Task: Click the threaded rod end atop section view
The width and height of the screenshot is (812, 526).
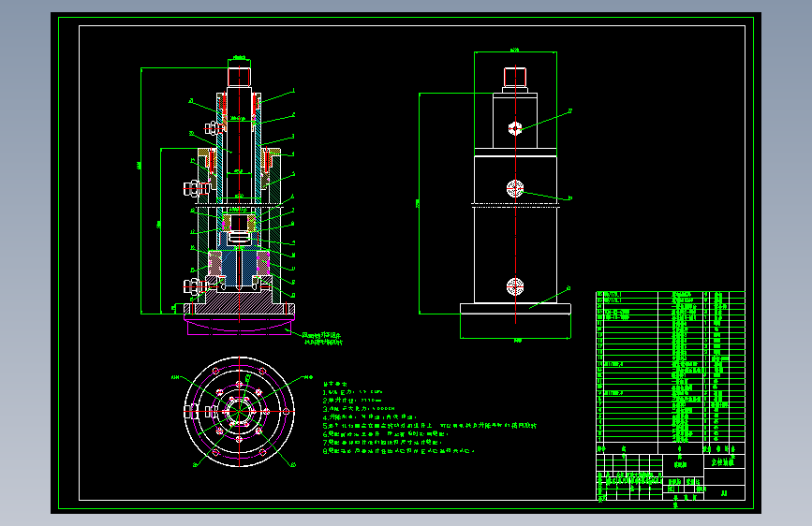Action: coord(239,77)
